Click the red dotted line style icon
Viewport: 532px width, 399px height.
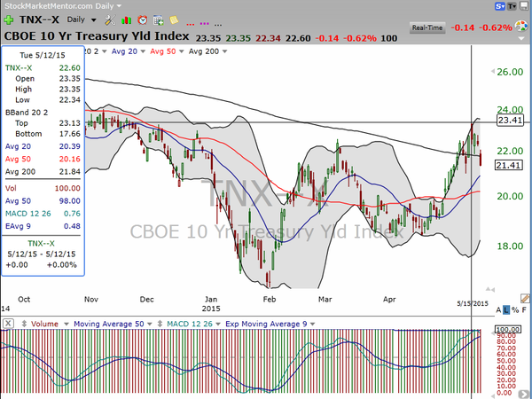coord(191,24)
